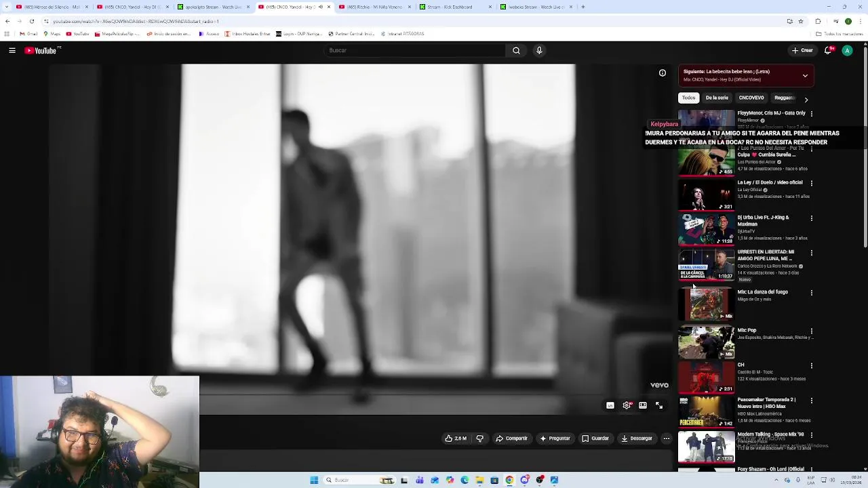
Task: Select the De la serie chip
Action: [x=717, y=98]
